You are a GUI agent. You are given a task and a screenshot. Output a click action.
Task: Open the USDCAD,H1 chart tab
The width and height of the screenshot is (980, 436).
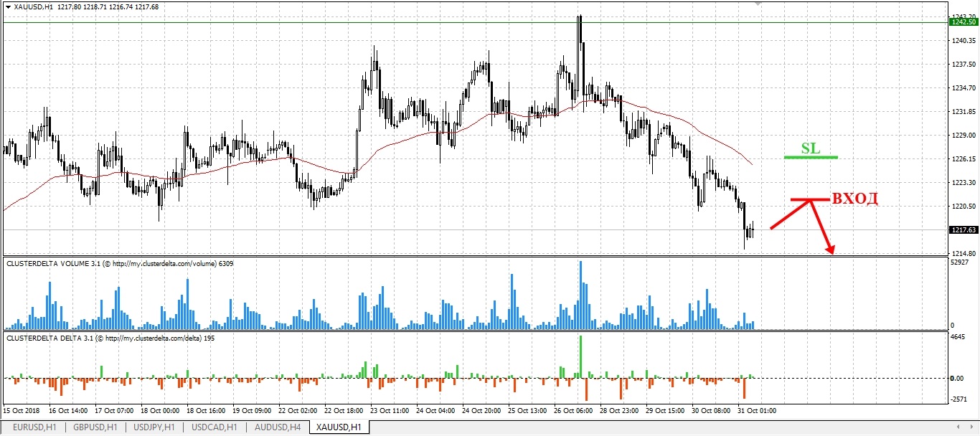click(x=213, y=427)
